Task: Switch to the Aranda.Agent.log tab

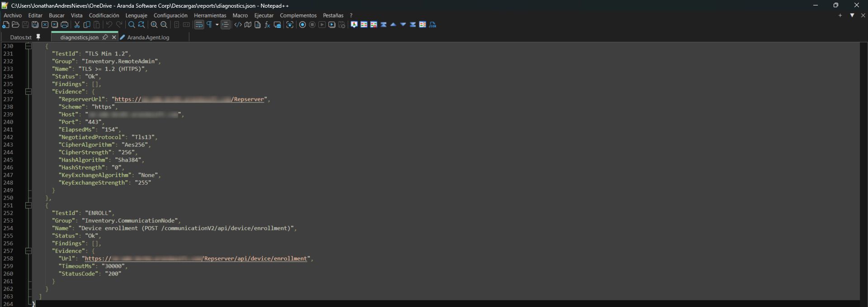Action: [148, 37]
